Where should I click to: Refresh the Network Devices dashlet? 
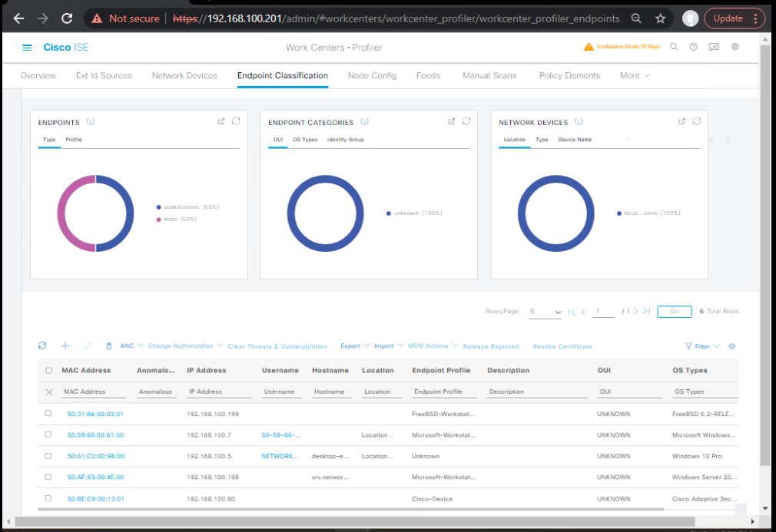click(697, 121)
